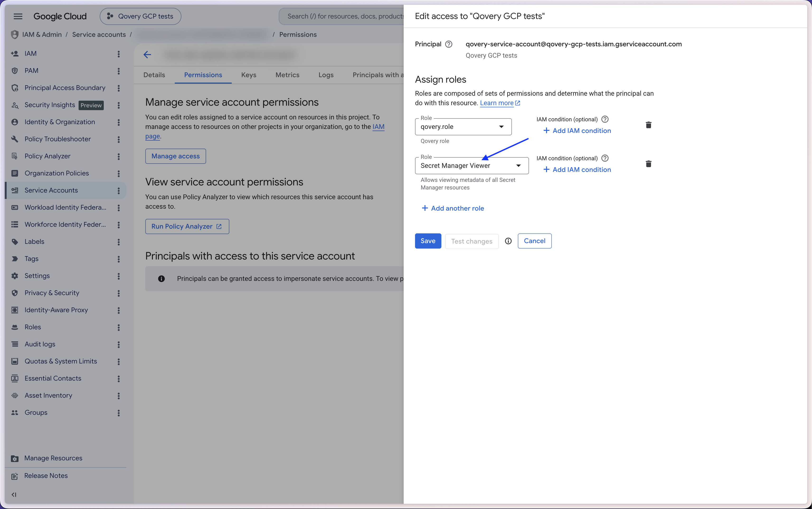This screenshot has height=509, width=812.
Task: Open the Qovery GCP tests project picker
Action: (140, 16)
